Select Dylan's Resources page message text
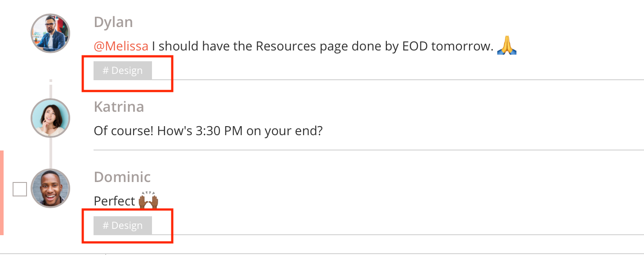This screenshot has width=644, height=255. click(x=323, y=46)
